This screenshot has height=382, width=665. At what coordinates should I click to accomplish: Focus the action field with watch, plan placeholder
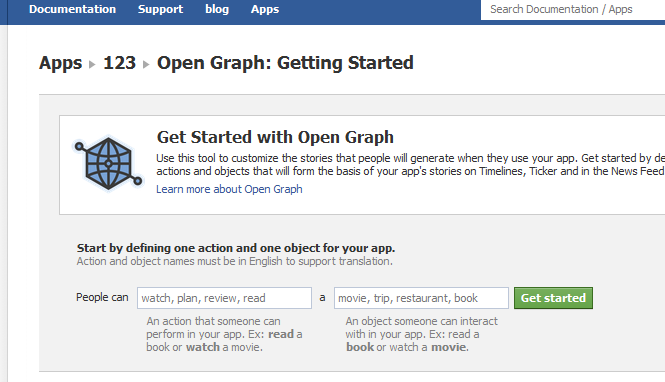click(x=224, y=298)
